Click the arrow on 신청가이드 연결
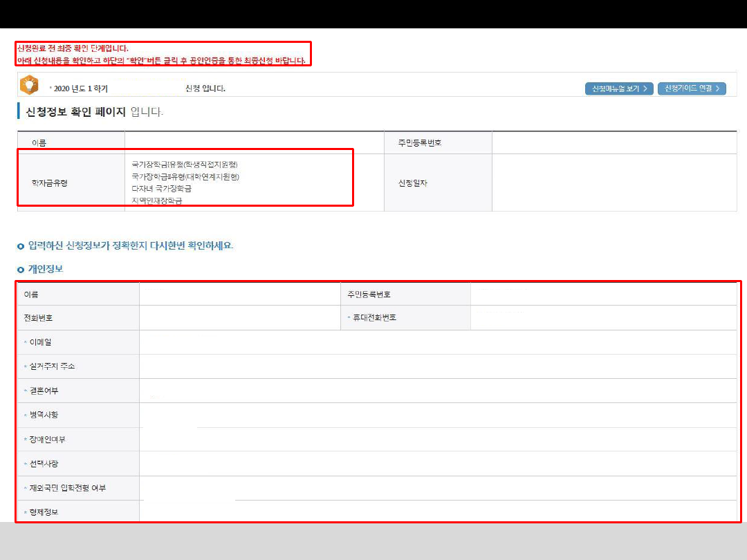Screen dimensions: 747x560 pos(718,88)
